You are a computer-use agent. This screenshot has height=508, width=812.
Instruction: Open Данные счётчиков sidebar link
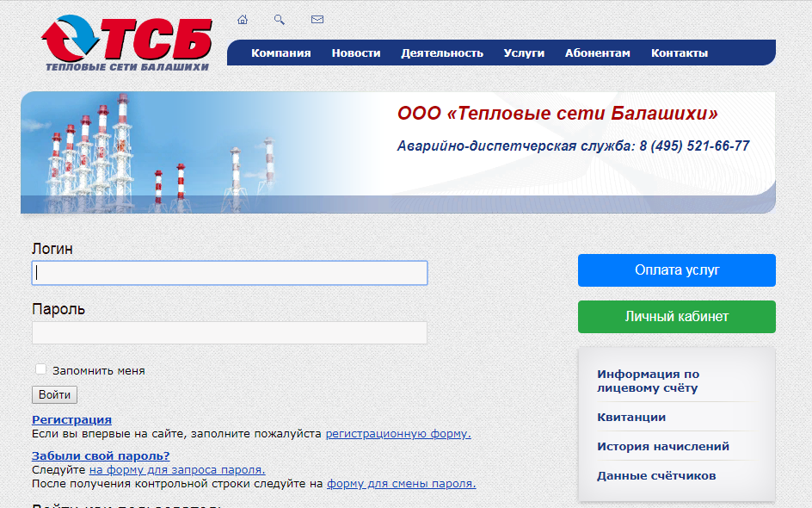[656, 475]
